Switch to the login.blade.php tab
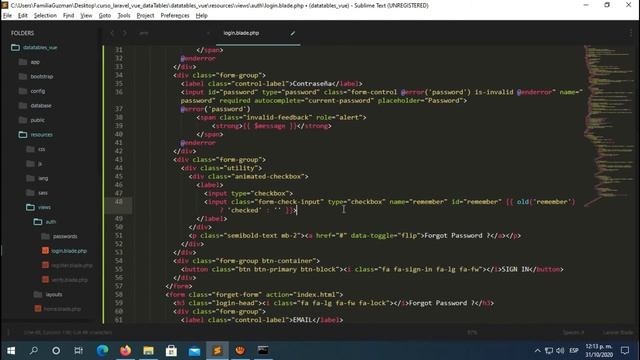Viewport: 640px width, 360px height. [x=241, y=33]
